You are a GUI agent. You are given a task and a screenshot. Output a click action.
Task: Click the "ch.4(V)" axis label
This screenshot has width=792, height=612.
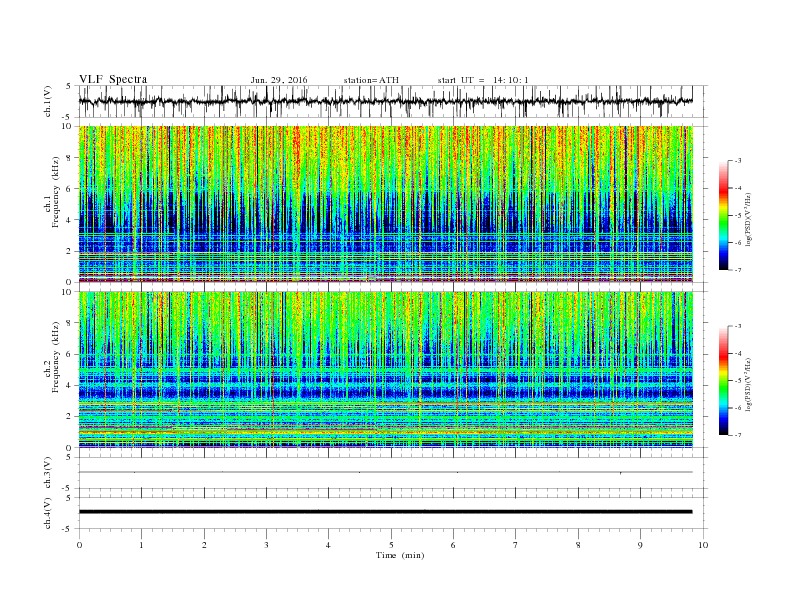48,513
